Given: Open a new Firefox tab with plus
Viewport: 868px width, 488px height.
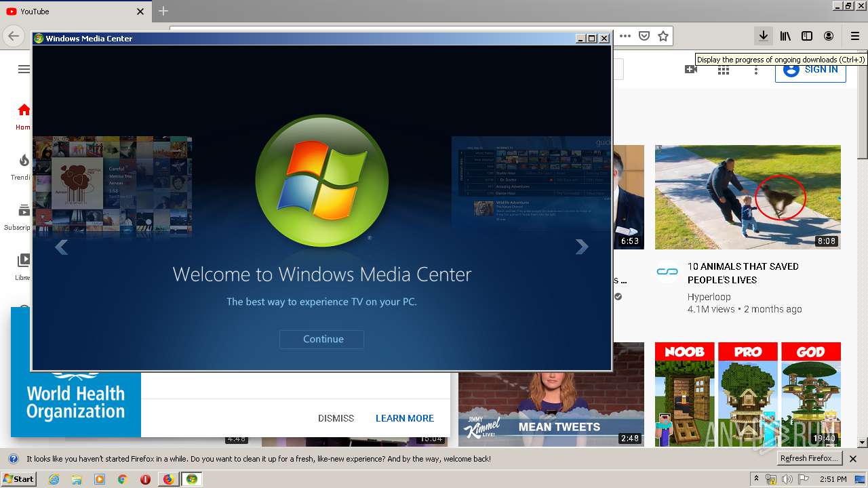Looking at the screenshot, I should click(163, 11).
